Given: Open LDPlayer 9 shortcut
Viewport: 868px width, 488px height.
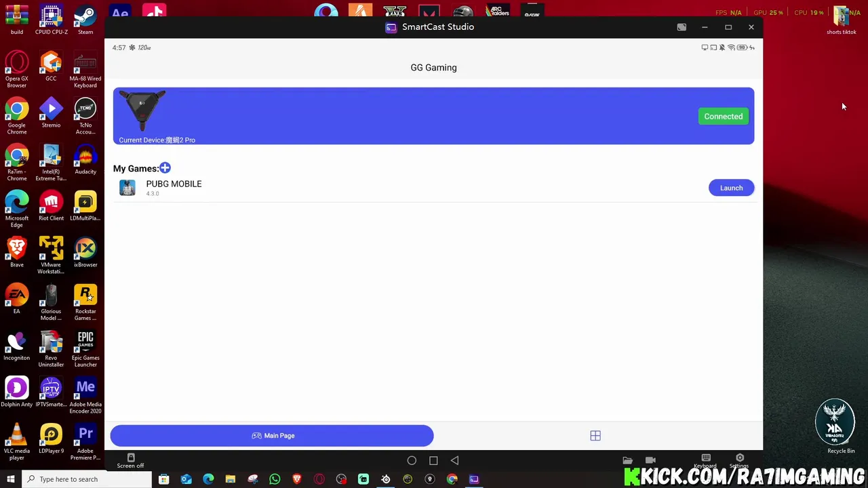Looking at the screenshot, I should click(51, 439).
